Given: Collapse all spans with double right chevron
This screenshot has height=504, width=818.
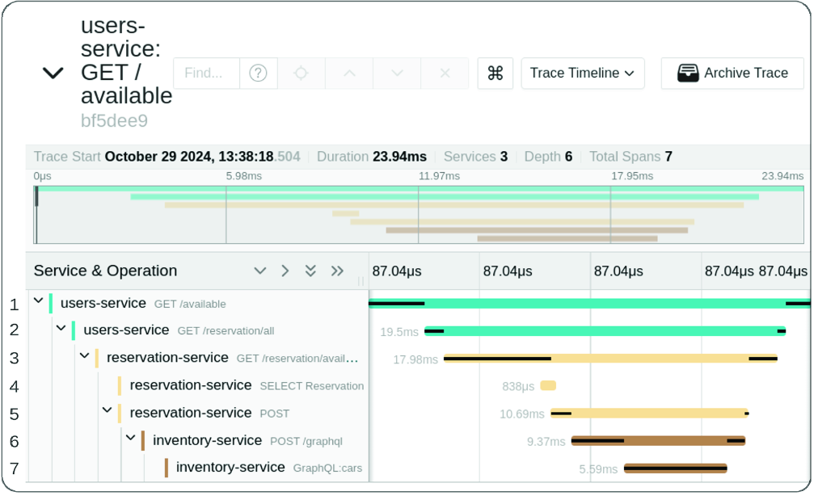Looking at the screenshot, I should pyautogui.click(x=337, y=271).
